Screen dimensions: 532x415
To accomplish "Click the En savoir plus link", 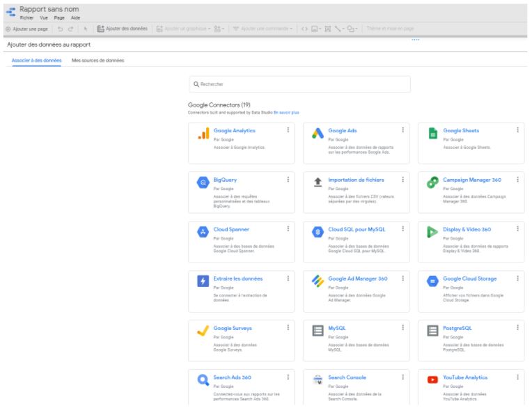I will coord(286,112).
